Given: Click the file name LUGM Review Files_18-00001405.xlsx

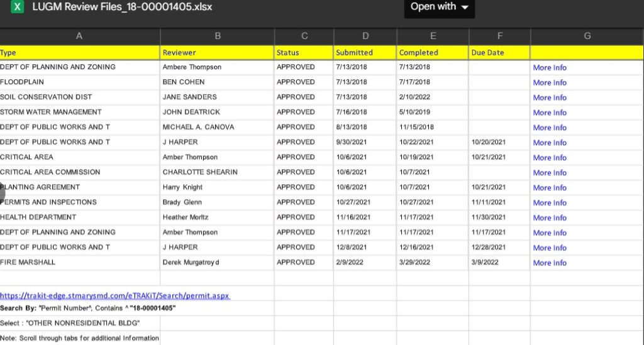Looking at the screenshot, I should point(122,7).
